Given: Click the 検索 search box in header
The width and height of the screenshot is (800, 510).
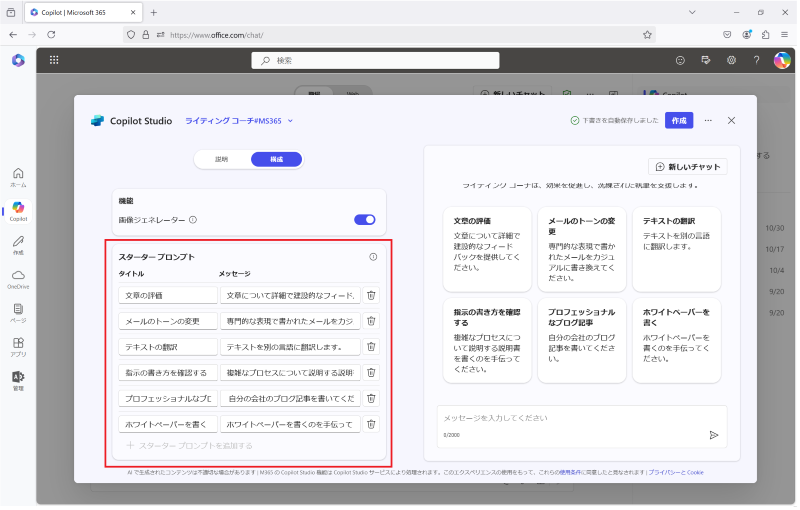Looking at the screenshot, I should pyautogui.click(x=375, y=60).
